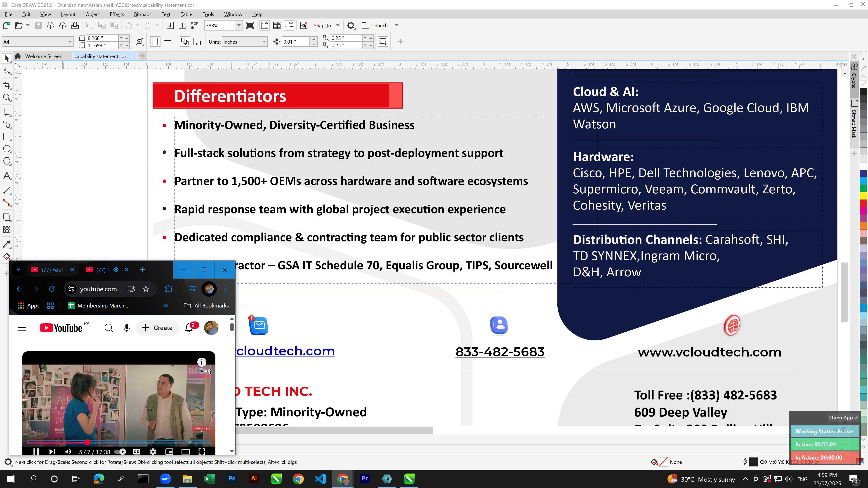Select the Zoom tool magnifier
This screenshot has height=488, width=868.
point(7,98)
